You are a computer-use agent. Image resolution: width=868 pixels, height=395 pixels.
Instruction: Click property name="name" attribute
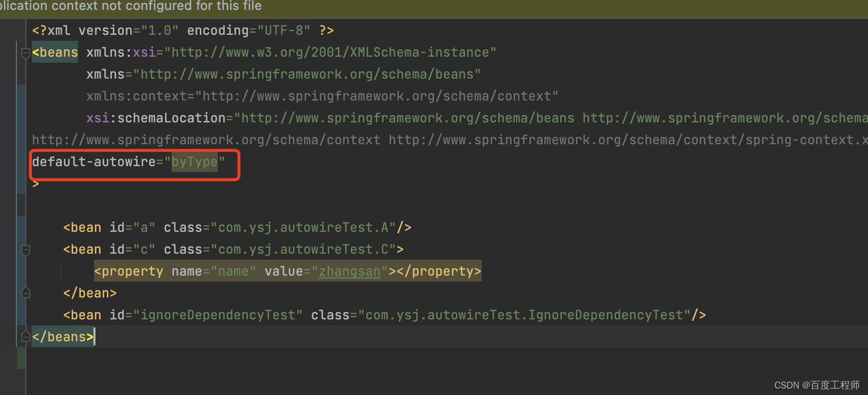point(214,271)
